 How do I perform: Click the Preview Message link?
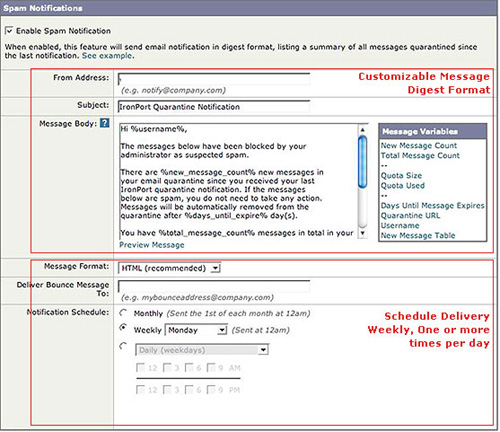(152, 245)
